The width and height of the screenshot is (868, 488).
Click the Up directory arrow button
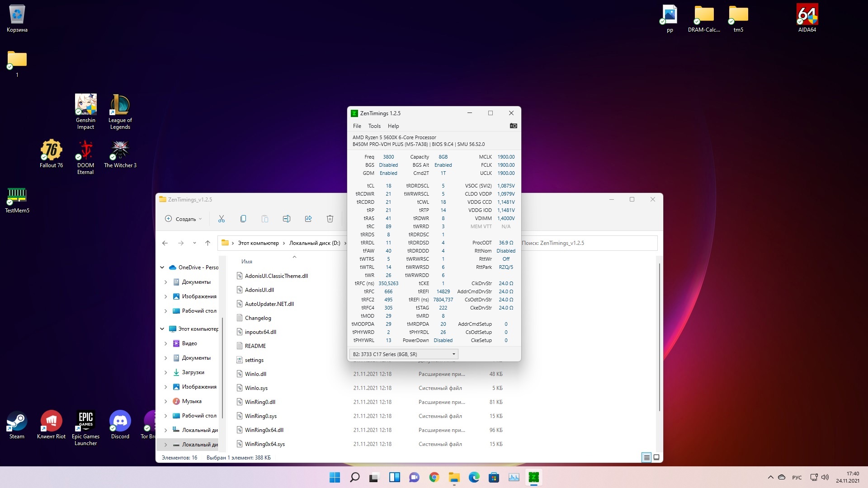208,243
